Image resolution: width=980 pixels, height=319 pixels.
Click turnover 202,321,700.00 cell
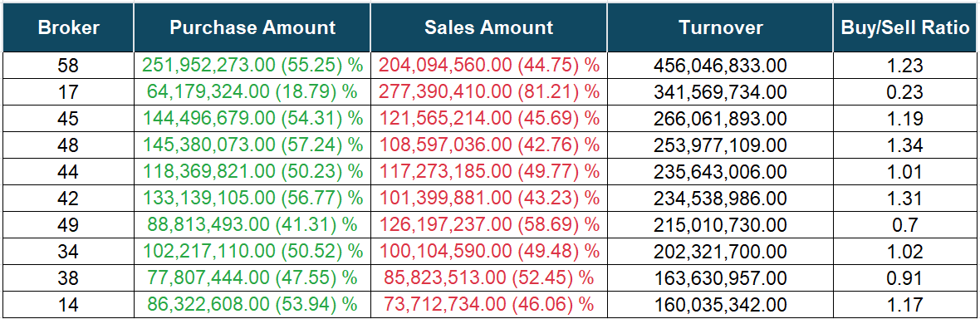pos(720,252)
